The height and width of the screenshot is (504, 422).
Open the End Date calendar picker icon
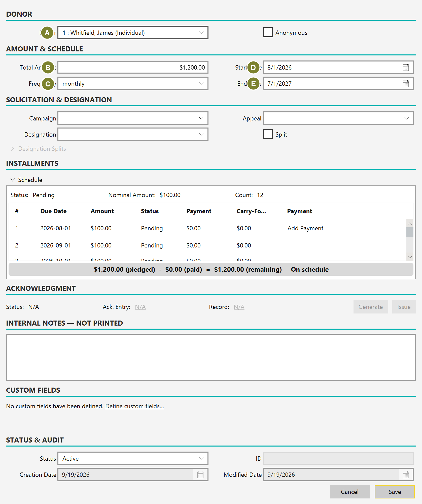point(406,84)
